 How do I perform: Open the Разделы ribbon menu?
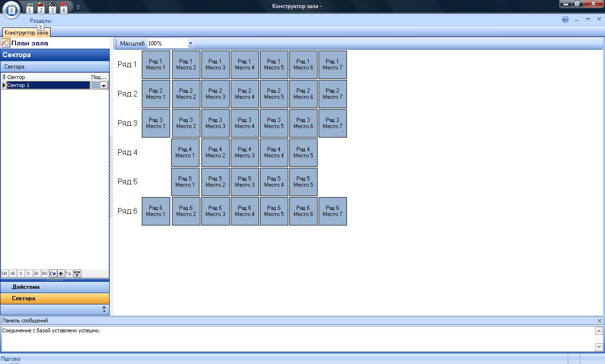(x=41, y=21)
